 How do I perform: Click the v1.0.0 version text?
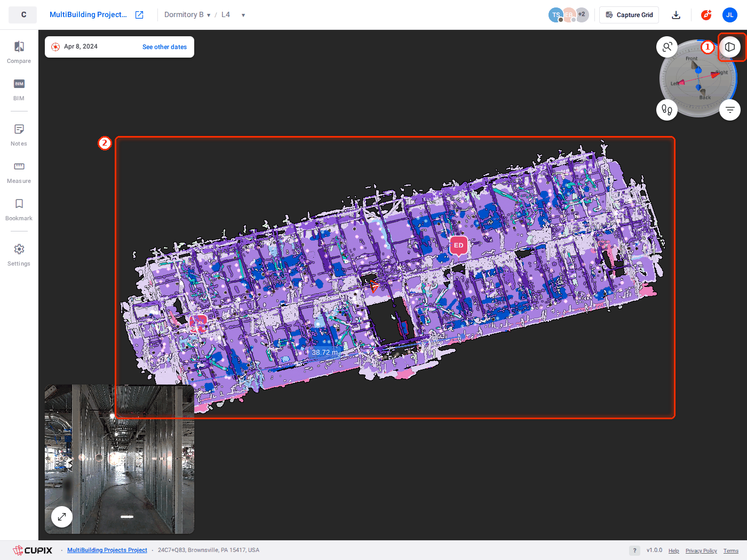[x=654, y=550]
